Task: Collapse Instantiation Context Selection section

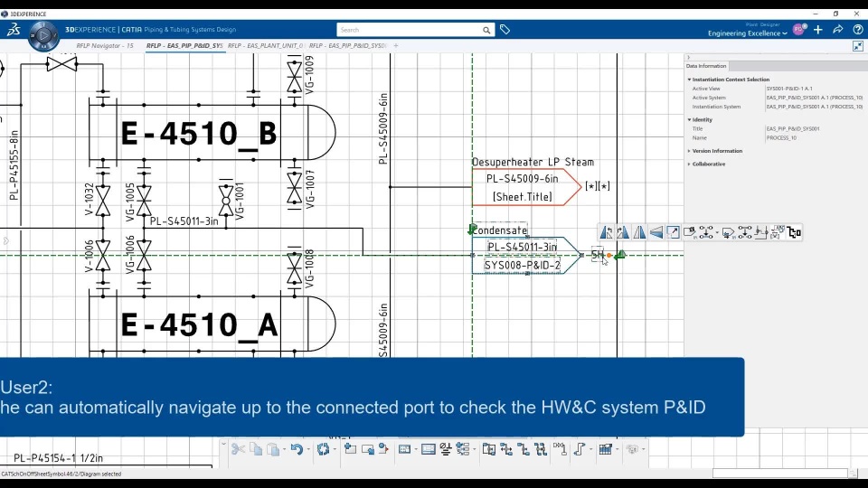Action: [x=689, y=80]
